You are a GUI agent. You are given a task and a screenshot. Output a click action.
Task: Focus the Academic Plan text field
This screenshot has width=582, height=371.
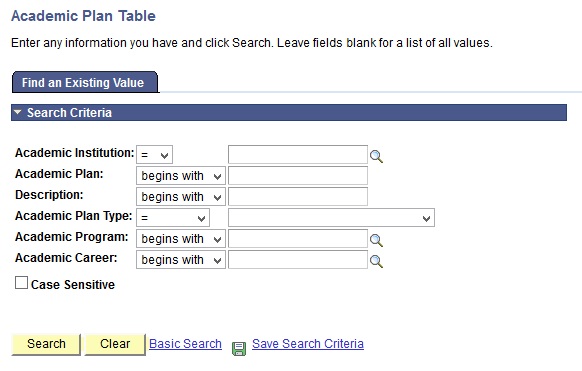[298, 175]
